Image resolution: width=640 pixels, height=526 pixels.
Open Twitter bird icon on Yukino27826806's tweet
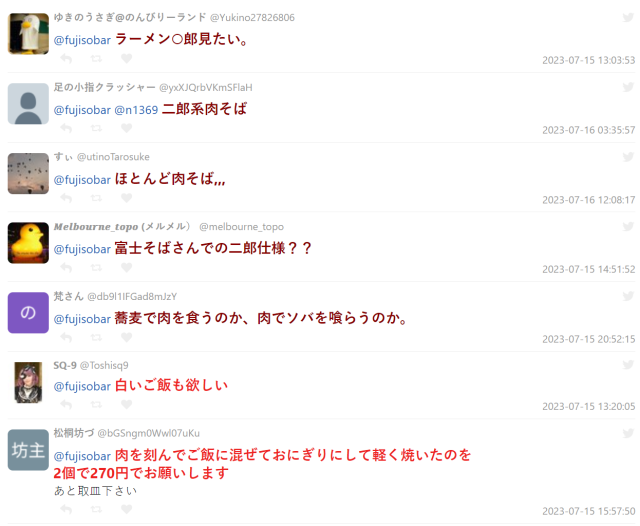coord(628,17)
